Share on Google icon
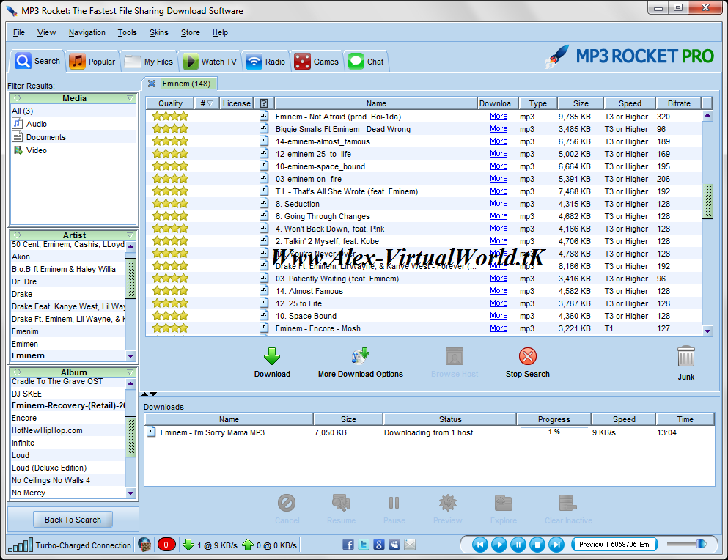The width and height of the screenshot is (728, 560). click(x=379, y=545)
